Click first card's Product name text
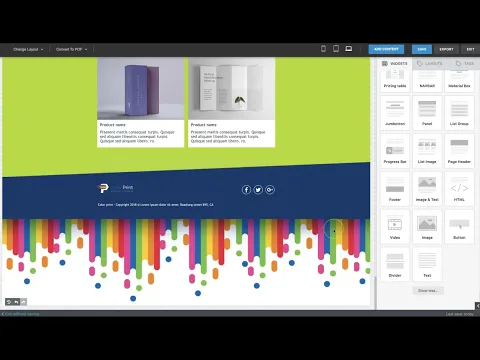480x360 pixels. pos(113,125)
